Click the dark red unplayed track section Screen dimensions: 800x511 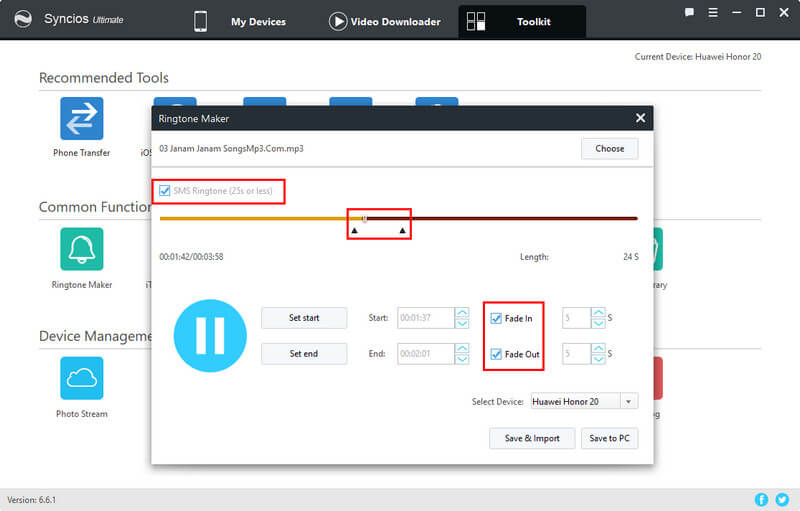coord(503,219)
